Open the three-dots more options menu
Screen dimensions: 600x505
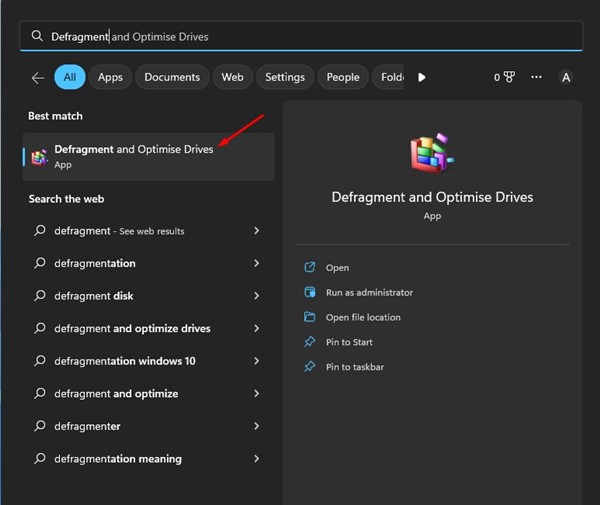point(537,77)
